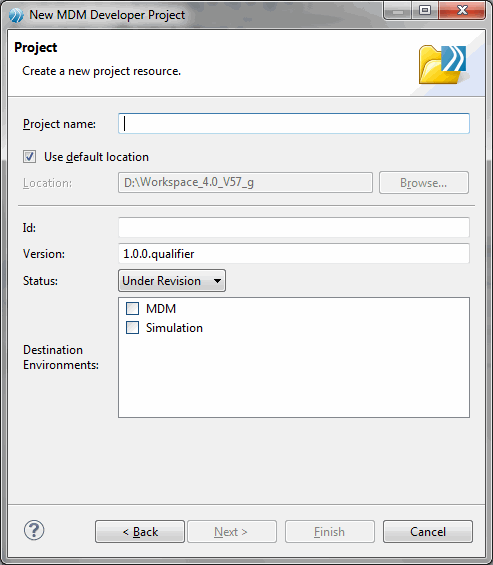This screenshot has height=565, width=493.
Task: Check the Simulation destination environment
Action: [x=132, y=328]
